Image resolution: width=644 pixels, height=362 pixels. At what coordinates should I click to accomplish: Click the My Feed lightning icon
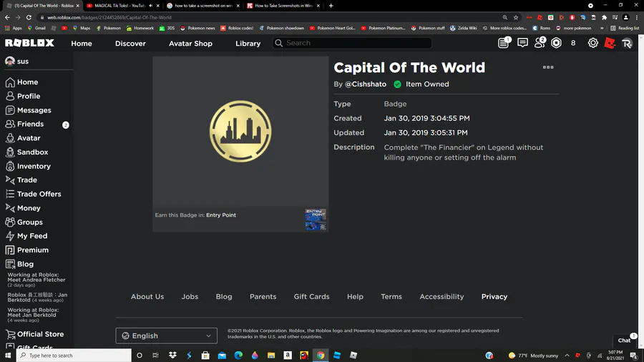10,236
